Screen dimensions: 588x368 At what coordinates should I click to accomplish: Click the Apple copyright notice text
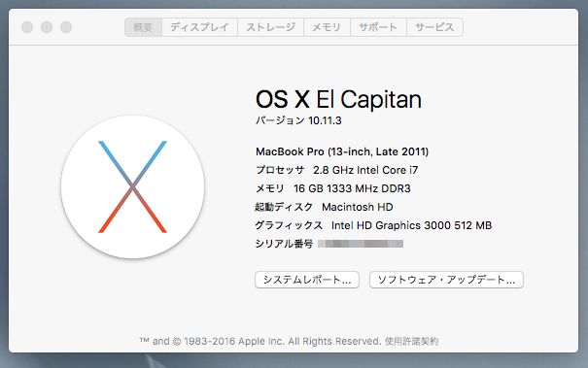click(260, 341)
